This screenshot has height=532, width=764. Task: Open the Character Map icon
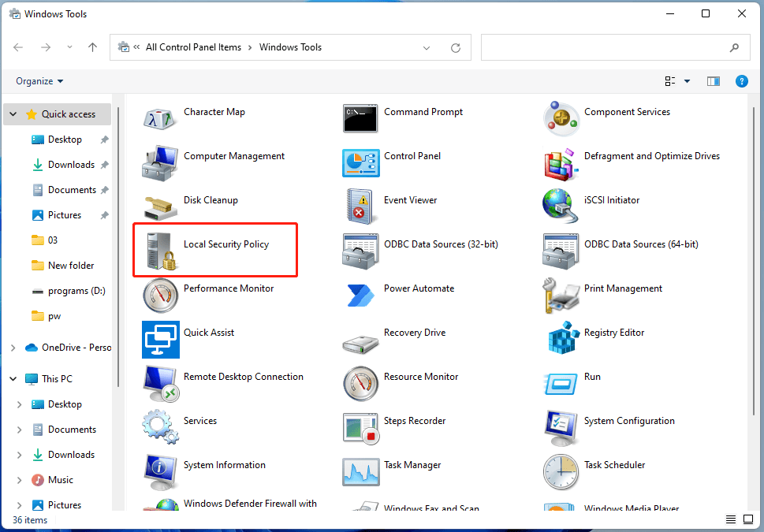coord(160,118)
